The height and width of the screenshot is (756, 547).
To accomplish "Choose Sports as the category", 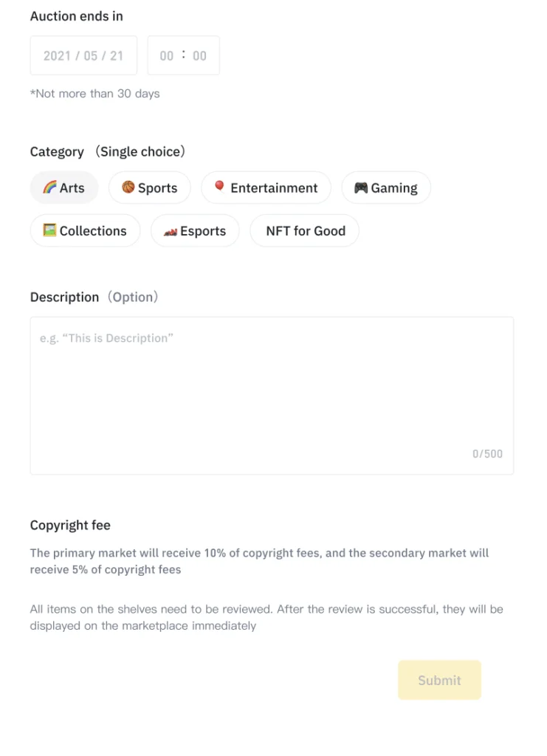I will [x=149, y=188].
